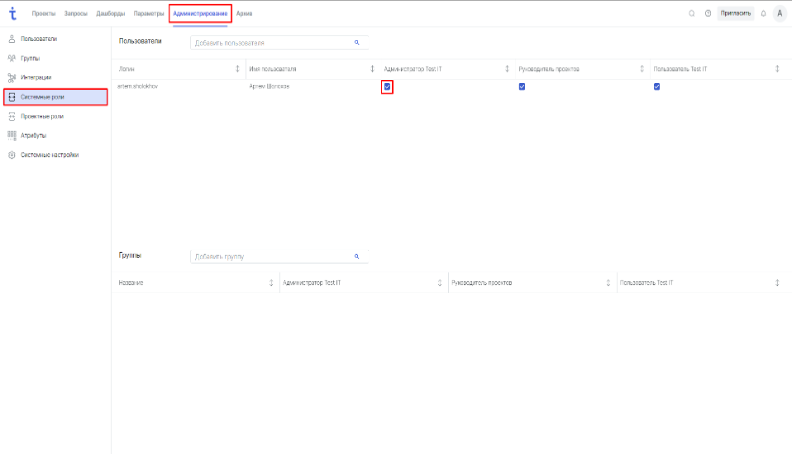Sort users by Имя пользователя arrow
The height and width of the screenshot is (454, 792).
[372, 69]
